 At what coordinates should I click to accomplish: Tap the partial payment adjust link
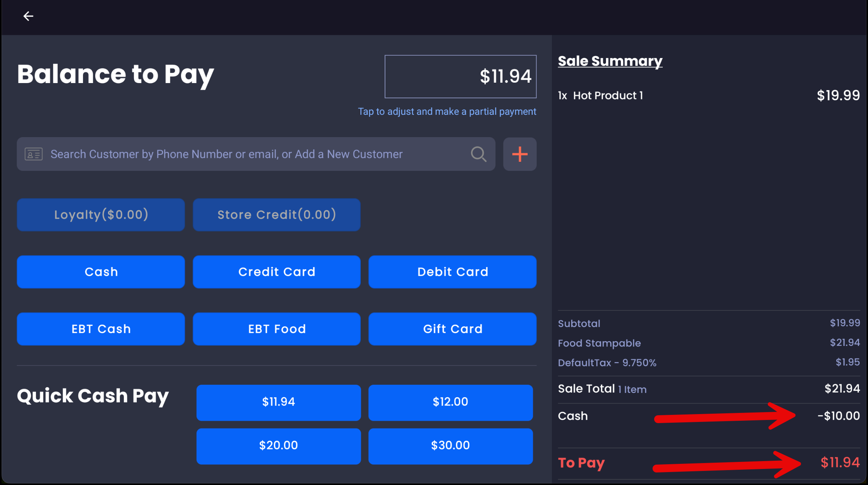point(447,112)
